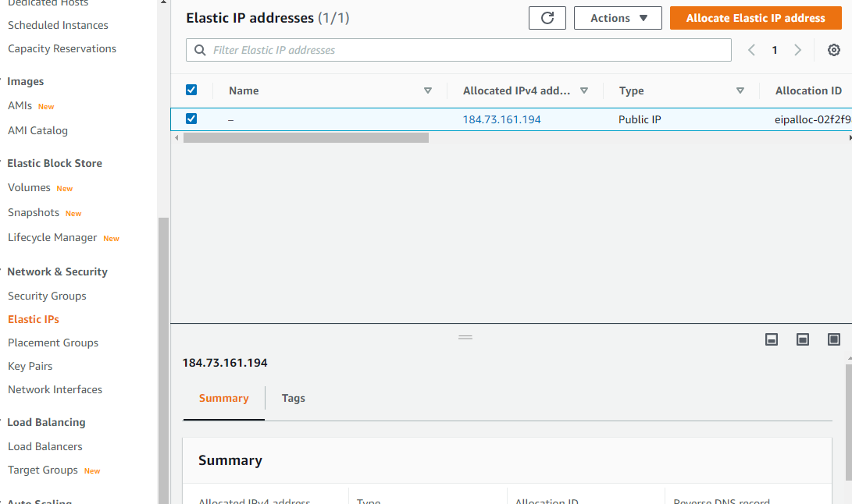Refresh the Elastic IP addresses list
This screenshot has height=504, width=852.
coord(547,18)
